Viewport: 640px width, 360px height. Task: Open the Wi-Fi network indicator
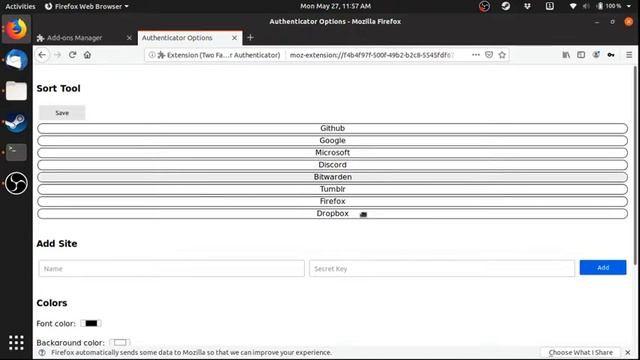[x=573, y=6]
